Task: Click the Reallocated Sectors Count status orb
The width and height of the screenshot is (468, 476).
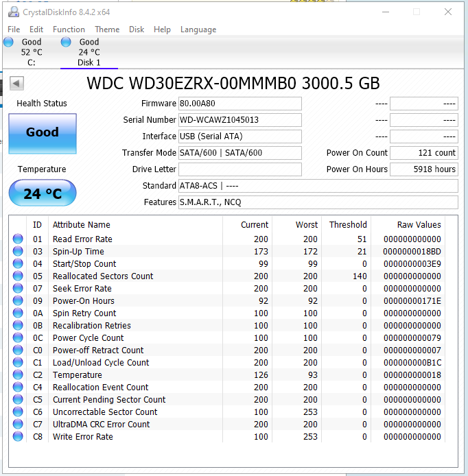Action: click(18, 276)
